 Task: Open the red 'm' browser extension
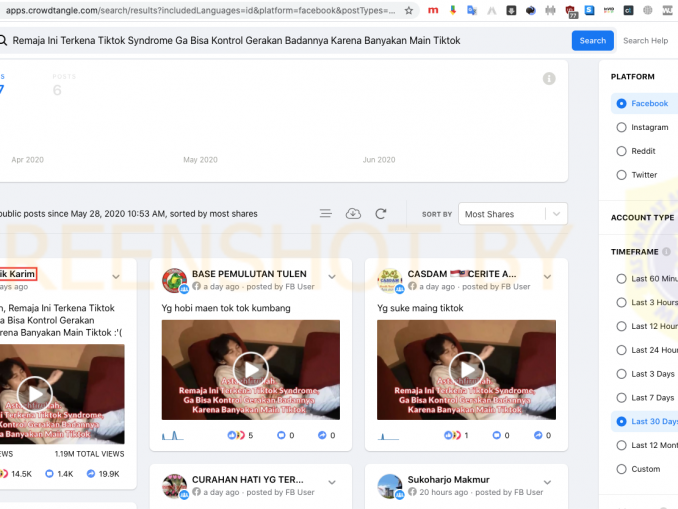click(433, 10)
